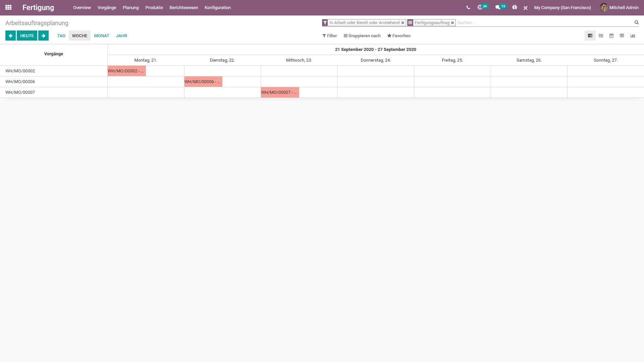Click the HEUTE button
The width and height of the screenshot is (644, 362).
click(27, 36)
